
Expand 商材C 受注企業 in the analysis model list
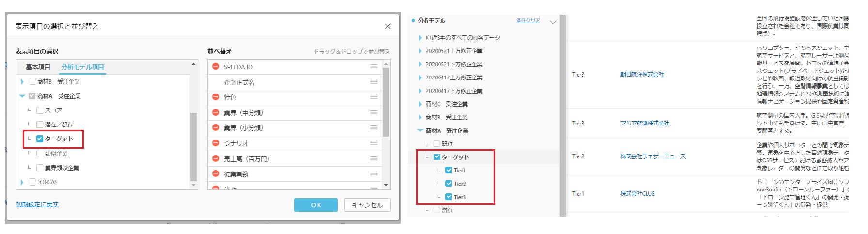[420, 104]
